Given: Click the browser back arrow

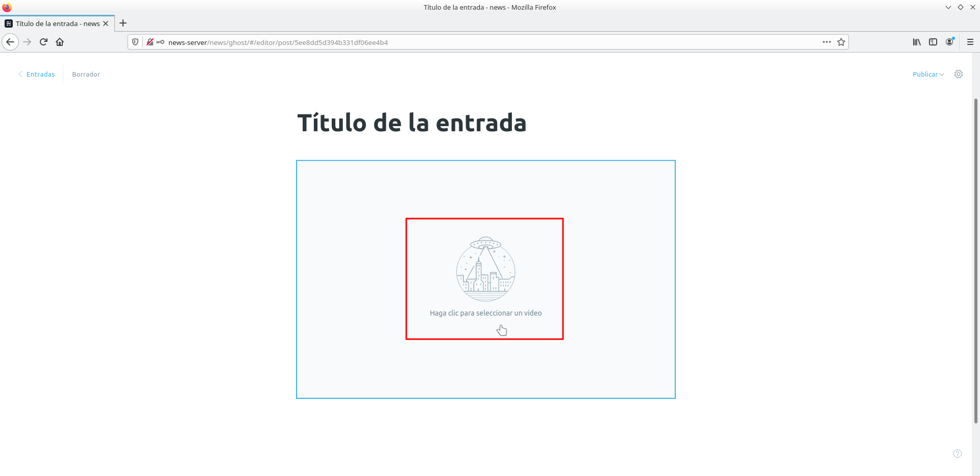Looking at the screenshot, I should [x=10, y=42].
